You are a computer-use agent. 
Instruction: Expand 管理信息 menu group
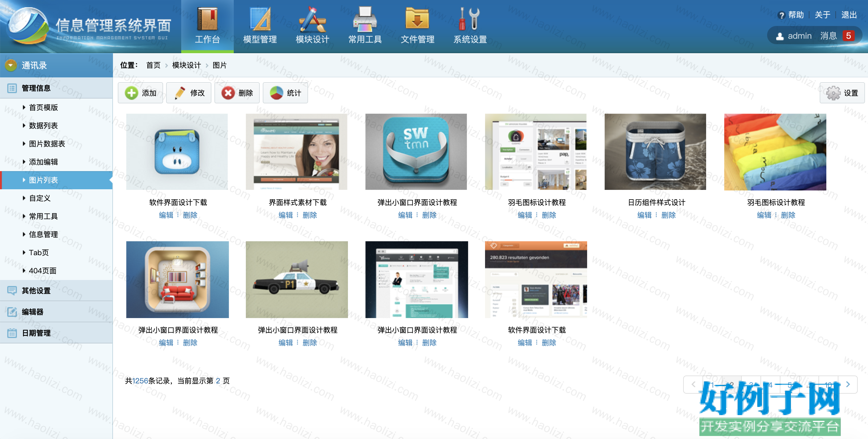pyautogui.click(x=56, y=88)
